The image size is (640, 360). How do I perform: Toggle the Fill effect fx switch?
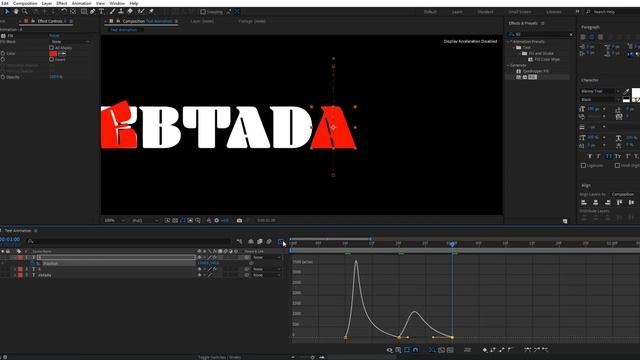pyautogui.click(x=3, y=36)
